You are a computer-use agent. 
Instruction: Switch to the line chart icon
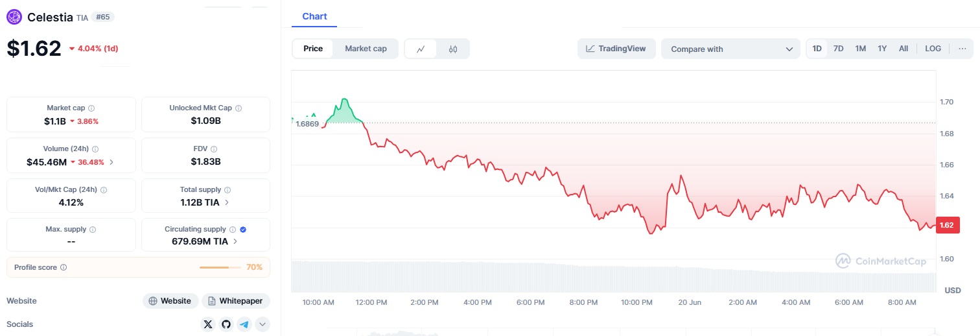[421, 49]
